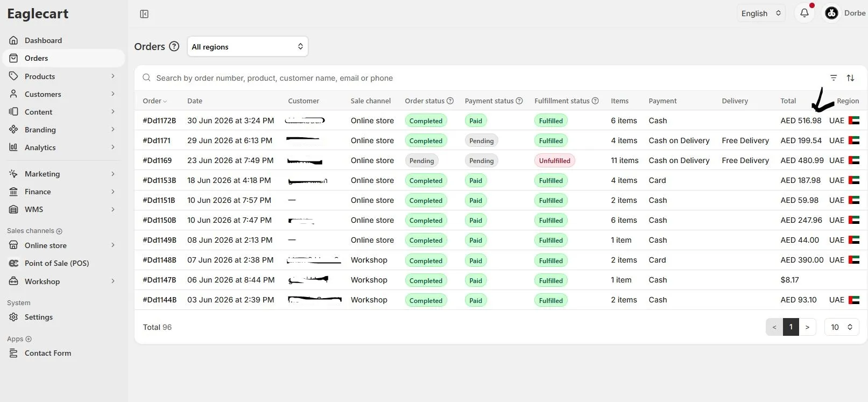The image size is (868, 402).
Task: Open Contact Form app
Action: 63,353
